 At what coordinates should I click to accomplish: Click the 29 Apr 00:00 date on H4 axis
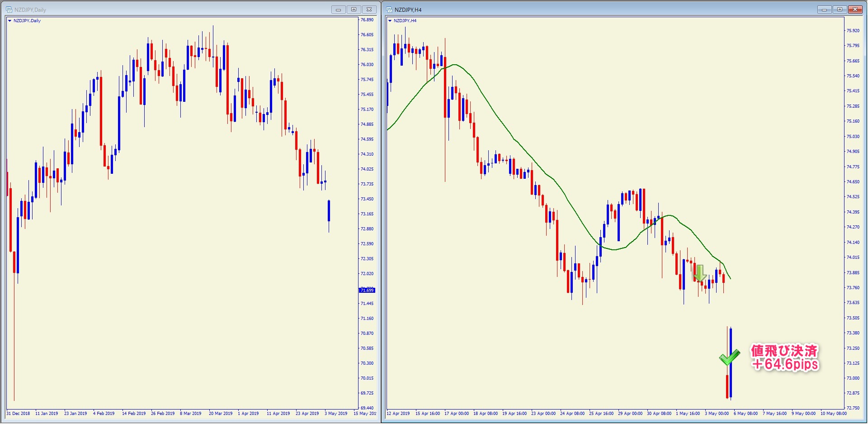pyautogui.click(x=630, y=414)
